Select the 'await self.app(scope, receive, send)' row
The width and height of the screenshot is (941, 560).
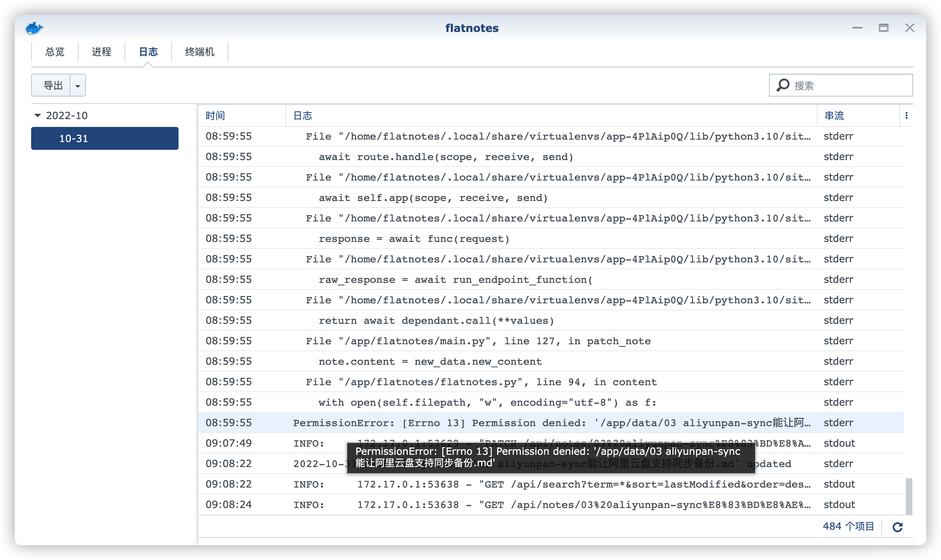tap(551, 197)
